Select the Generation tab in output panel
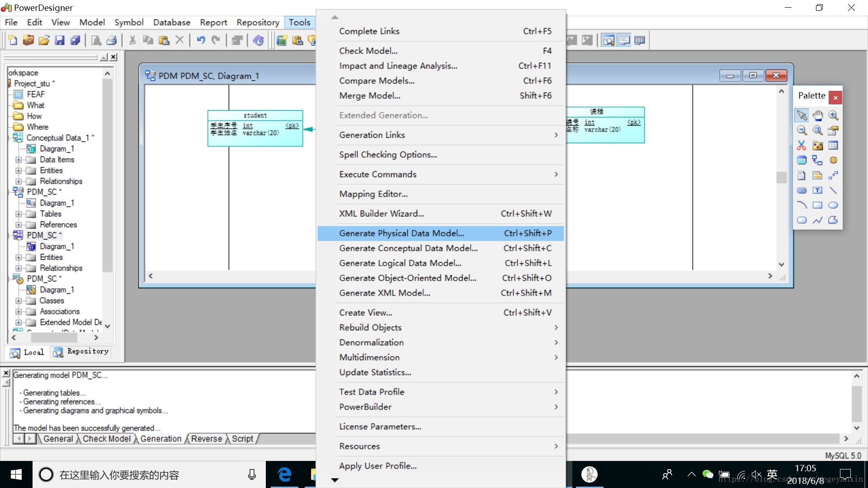Image resolution: width=868 pixels, height=488 pixels. pyautogui.click(x=161, y=440)
